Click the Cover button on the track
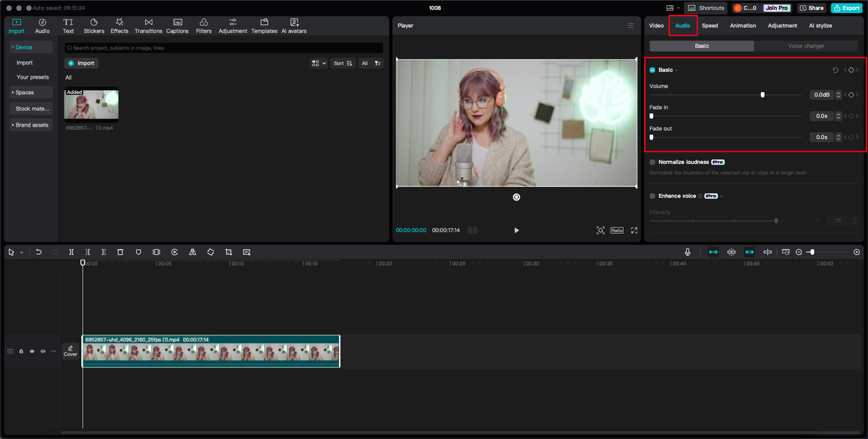The width and height of the screenshot is (868, 439). 71,351
